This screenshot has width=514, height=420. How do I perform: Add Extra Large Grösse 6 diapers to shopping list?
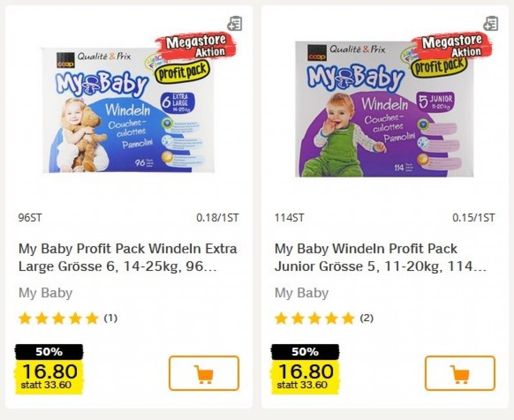(x=234, y=24)
